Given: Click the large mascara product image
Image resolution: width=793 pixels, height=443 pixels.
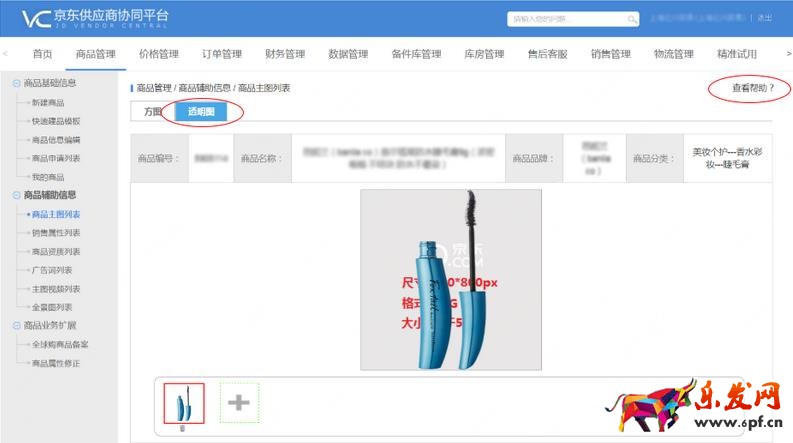Looking at the screenshot, I should pyautogui.click(x=451, y=280).
